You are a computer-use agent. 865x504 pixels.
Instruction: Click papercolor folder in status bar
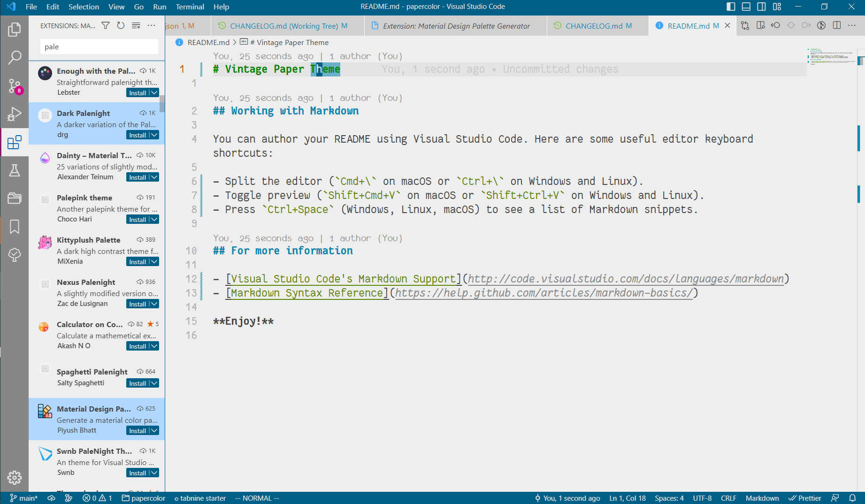tap(144, 498)
